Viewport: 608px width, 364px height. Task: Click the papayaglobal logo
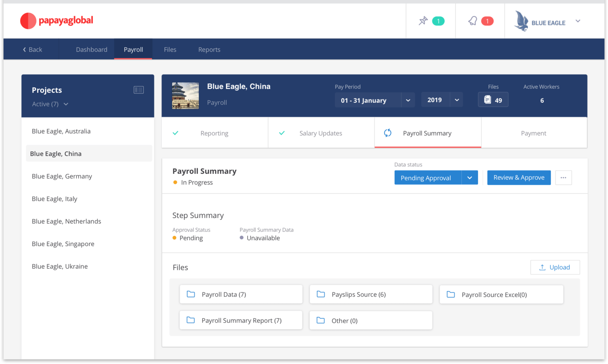coord(56,21)
